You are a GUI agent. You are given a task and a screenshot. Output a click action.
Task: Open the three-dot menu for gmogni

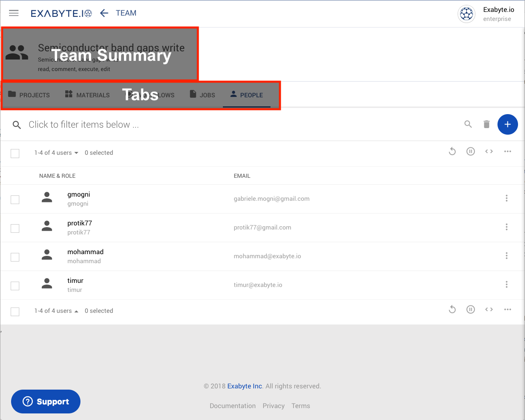pyautogui.click(x=507, y=198)
